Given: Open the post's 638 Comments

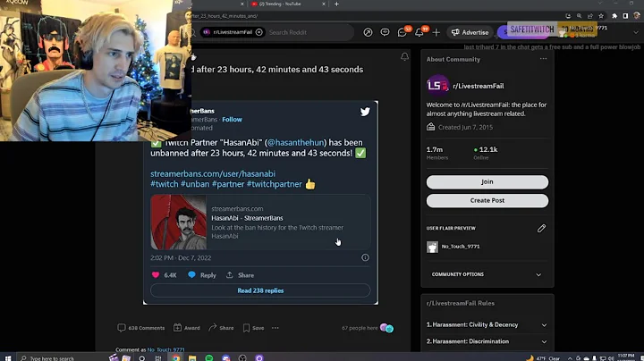Looking at the screenshot, I should pyautogui.click(x=141, y=328).
